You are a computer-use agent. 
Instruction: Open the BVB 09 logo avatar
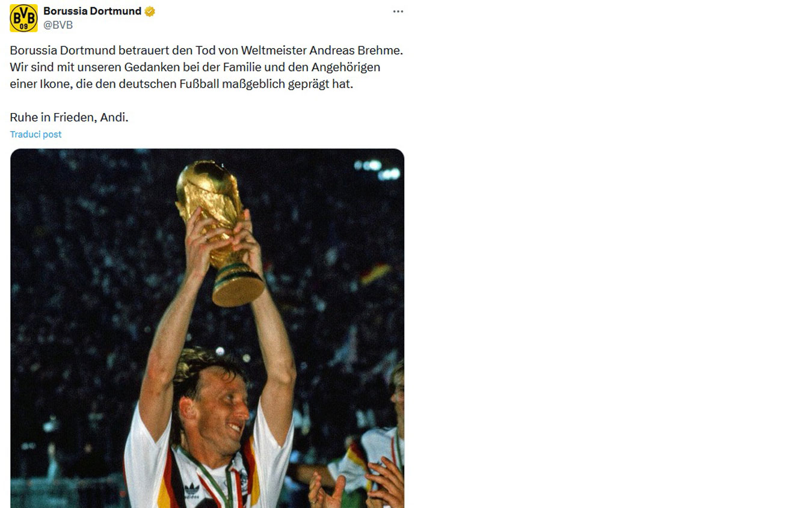tap(23, 18)
